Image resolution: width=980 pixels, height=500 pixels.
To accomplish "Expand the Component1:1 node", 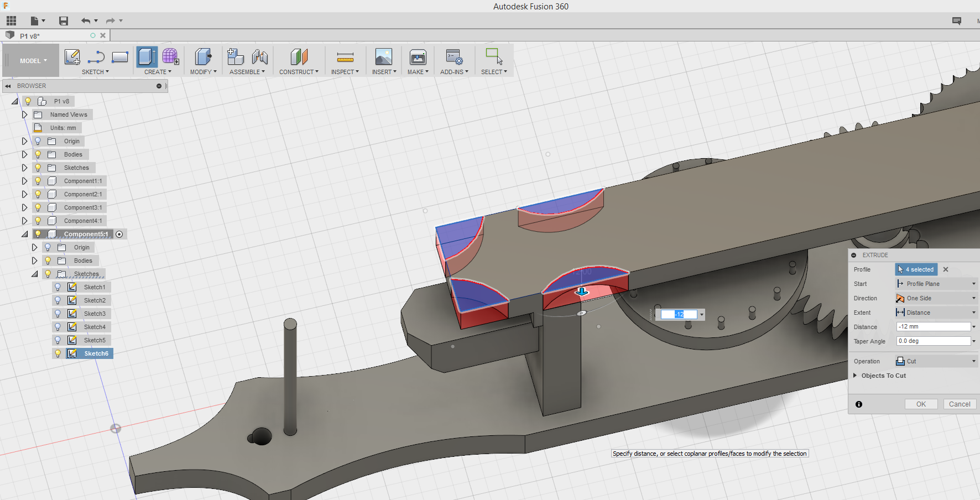I will [x=24, y=181].
